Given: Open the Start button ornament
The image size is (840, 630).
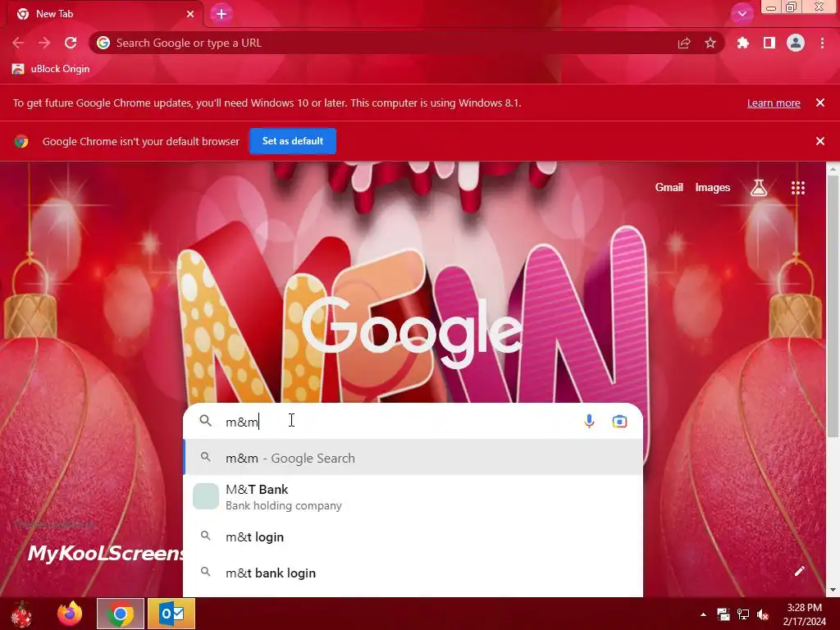Looking at the screenshot, I should (x=21, y=614).
